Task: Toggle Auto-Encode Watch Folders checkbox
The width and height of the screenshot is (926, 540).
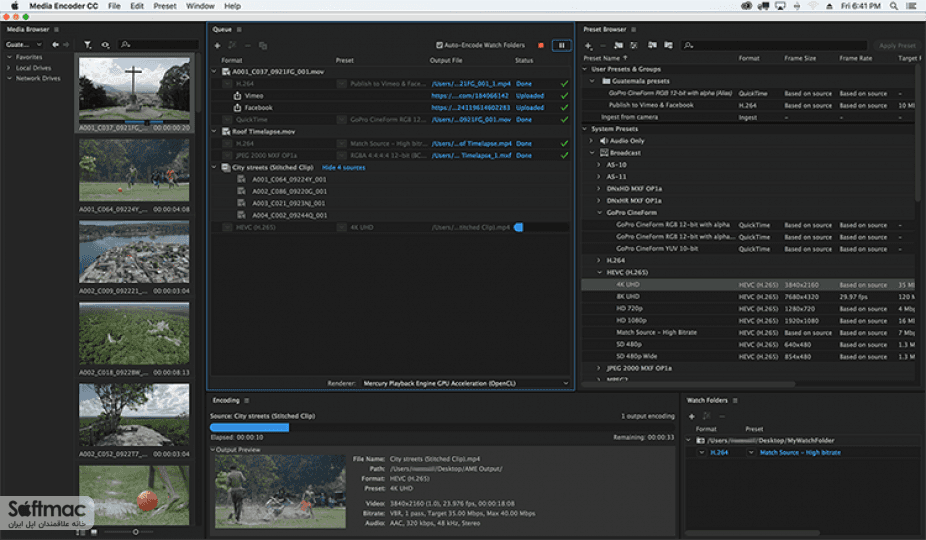Action: [x=439, y=45]
